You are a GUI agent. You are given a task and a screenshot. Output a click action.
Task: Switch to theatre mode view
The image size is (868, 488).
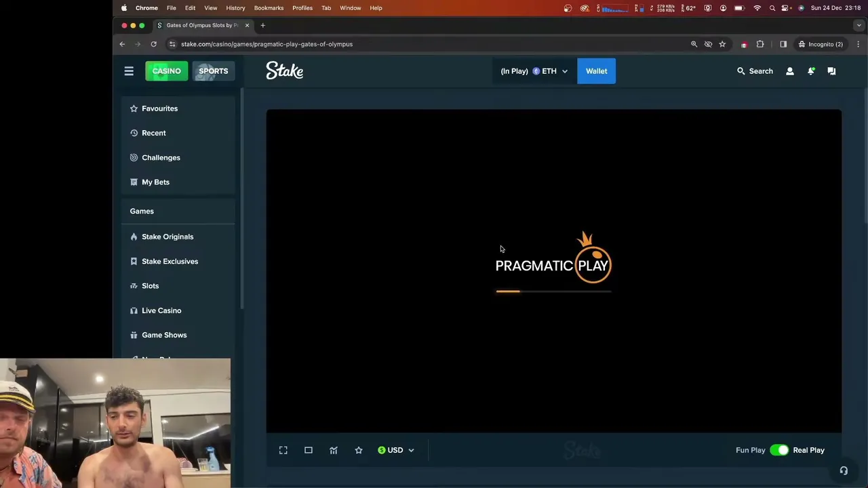pyautogui.click(x=309, y=450)
